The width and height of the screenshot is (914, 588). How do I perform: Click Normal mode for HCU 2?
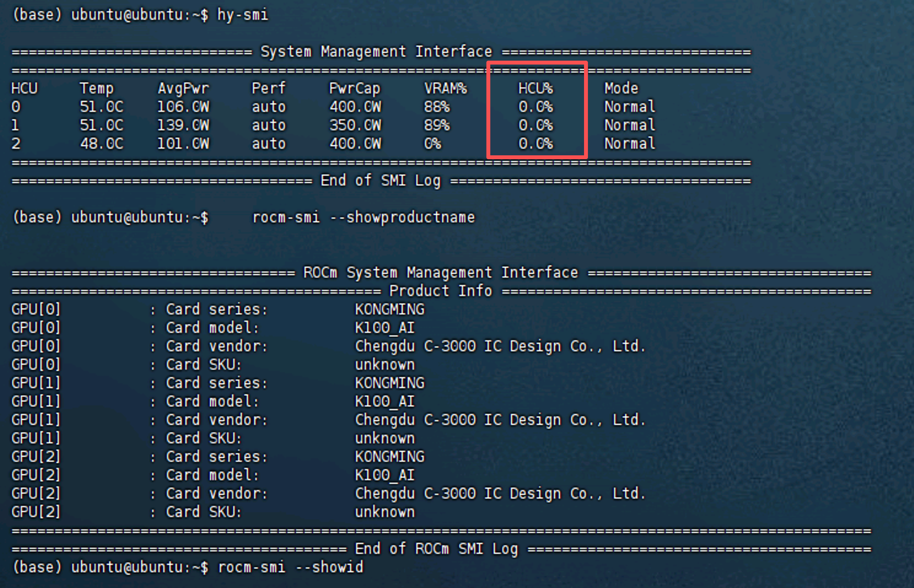[x=630, y=144]
